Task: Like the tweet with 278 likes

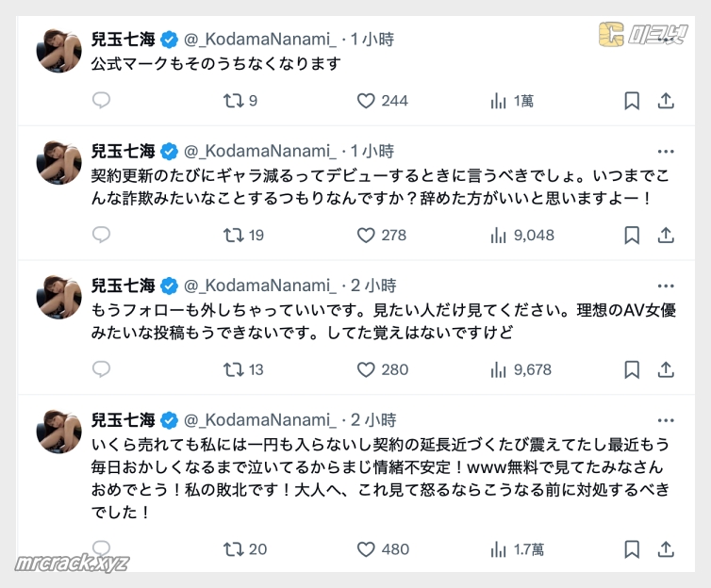Action: [367, 236]
